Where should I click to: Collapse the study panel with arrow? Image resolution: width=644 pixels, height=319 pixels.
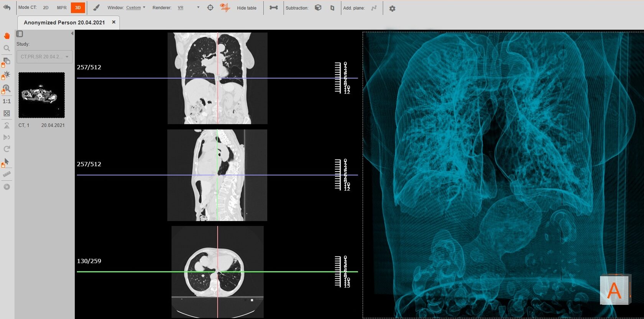(72, 34)
